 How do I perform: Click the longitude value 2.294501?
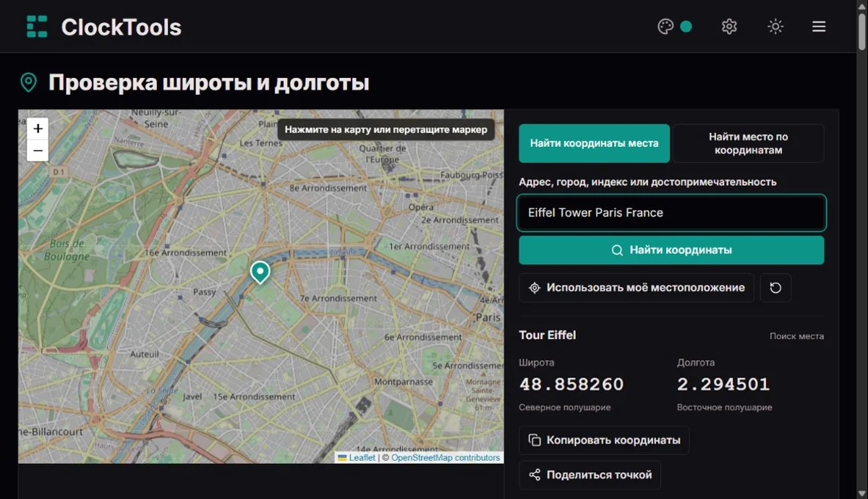pyautogui.click(x=723, y=384)
